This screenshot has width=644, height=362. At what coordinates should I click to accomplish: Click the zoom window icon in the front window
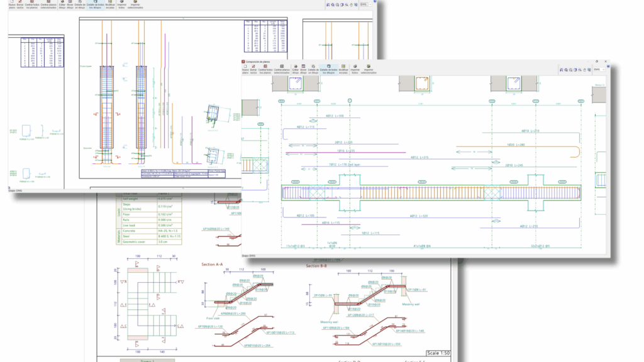tap(562, 70)
